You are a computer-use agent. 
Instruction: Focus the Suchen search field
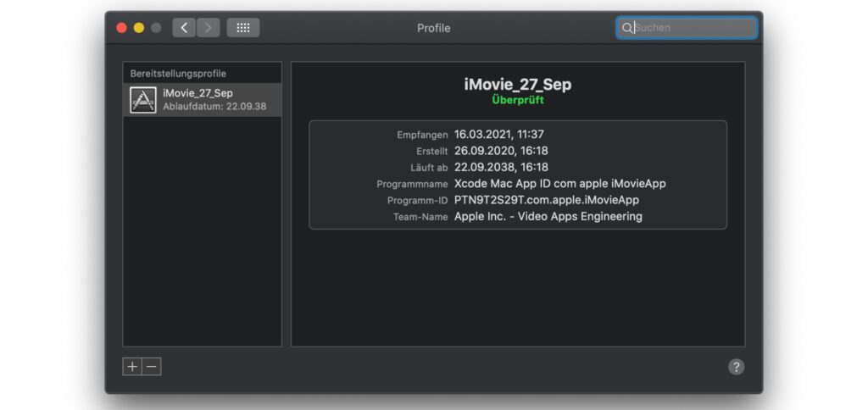[687, 28]
